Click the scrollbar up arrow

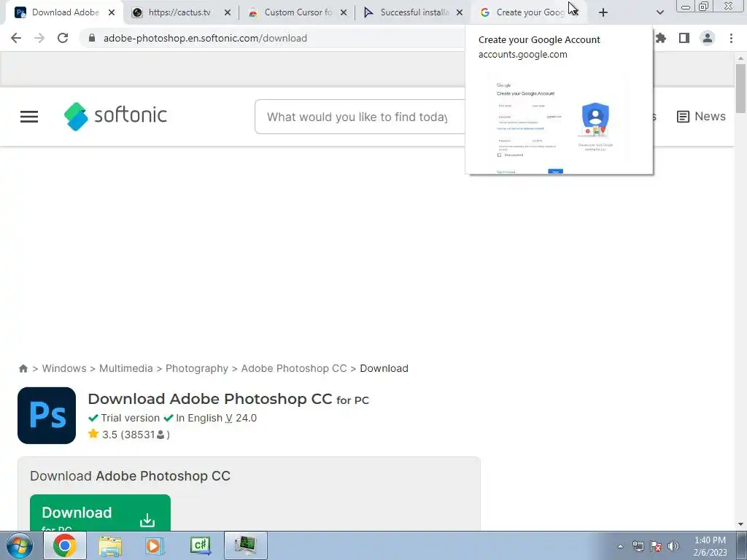[740, 58]
